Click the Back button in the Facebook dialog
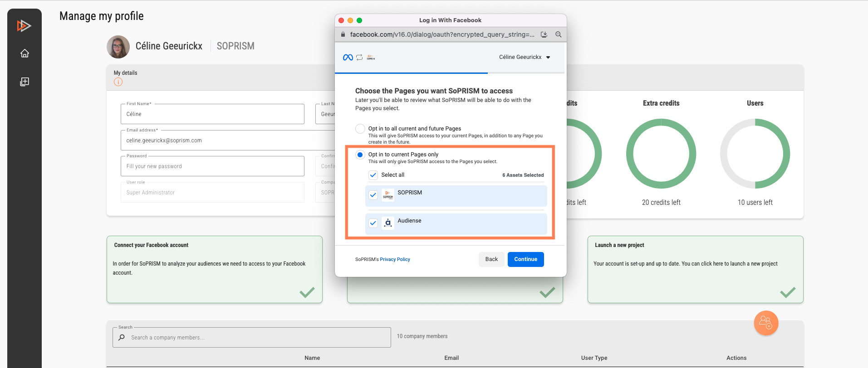Viewport: 868px width, 368px height. 491,259
